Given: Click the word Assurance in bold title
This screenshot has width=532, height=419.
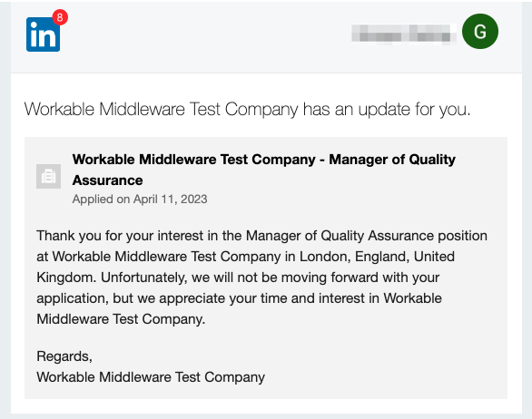Looking at the screenshot, I should (107, 180).
